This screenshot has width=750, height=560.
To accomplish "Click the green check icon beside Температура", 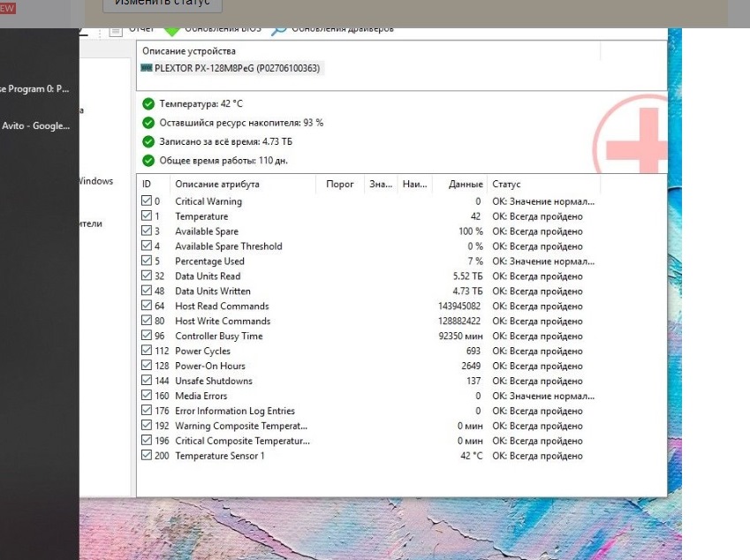I will (148, 103).
